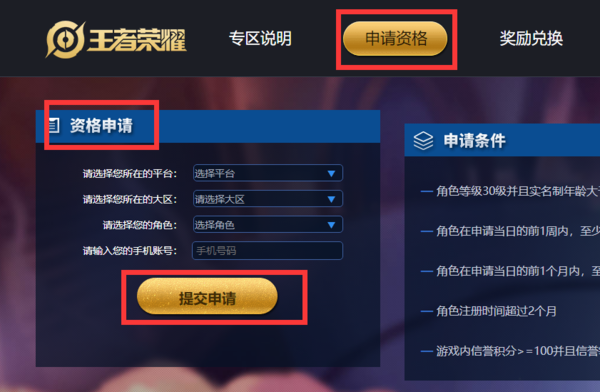Open the 请选择大区 region dropdown
600x392 pixels.
click(268, 199)
